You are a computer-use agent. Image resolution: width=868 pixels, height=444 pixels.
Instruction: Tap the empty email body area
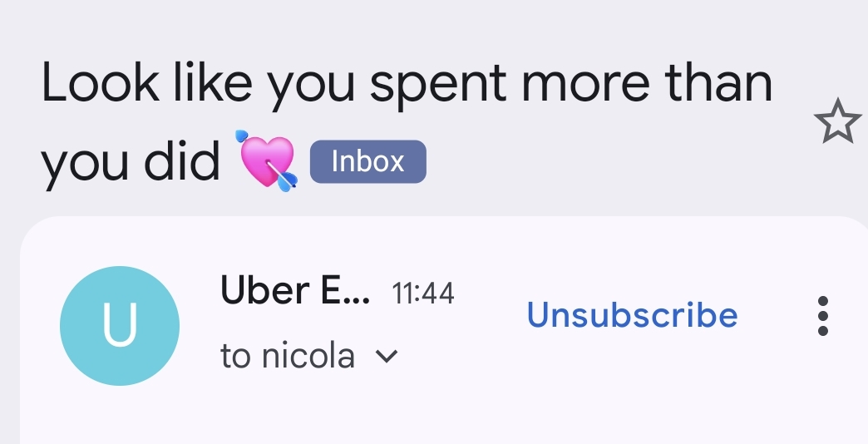tap(441, 416)
